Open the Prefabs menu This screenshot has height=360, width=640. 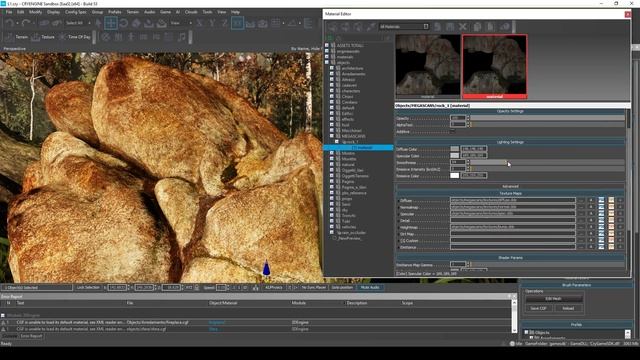(115, 12)
